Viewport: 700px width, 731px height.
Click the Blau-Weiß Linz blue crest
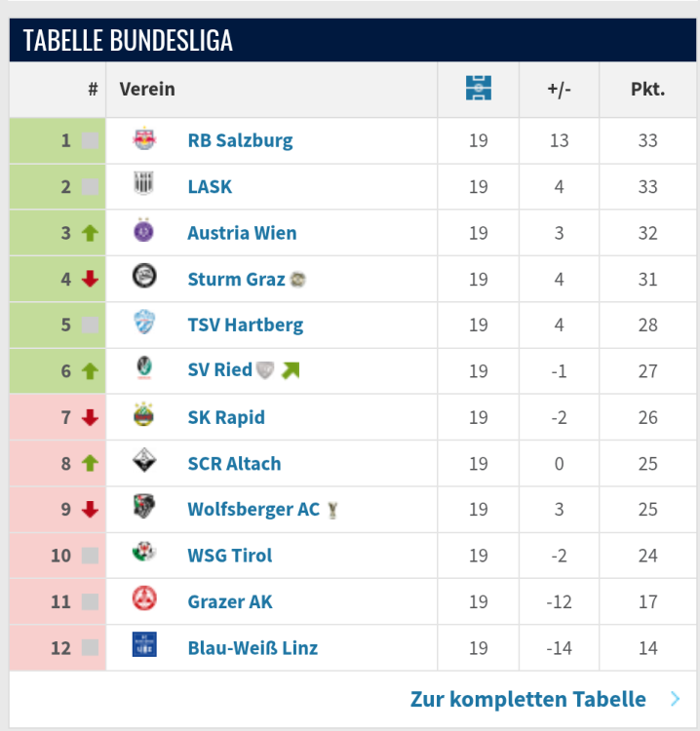[x=144, y=646]
